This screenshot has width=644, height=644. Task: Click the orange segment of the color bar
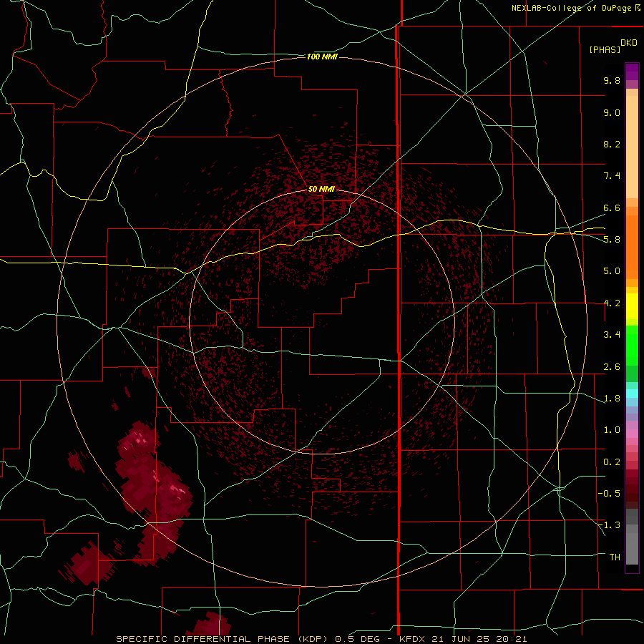tap(632, 247)
